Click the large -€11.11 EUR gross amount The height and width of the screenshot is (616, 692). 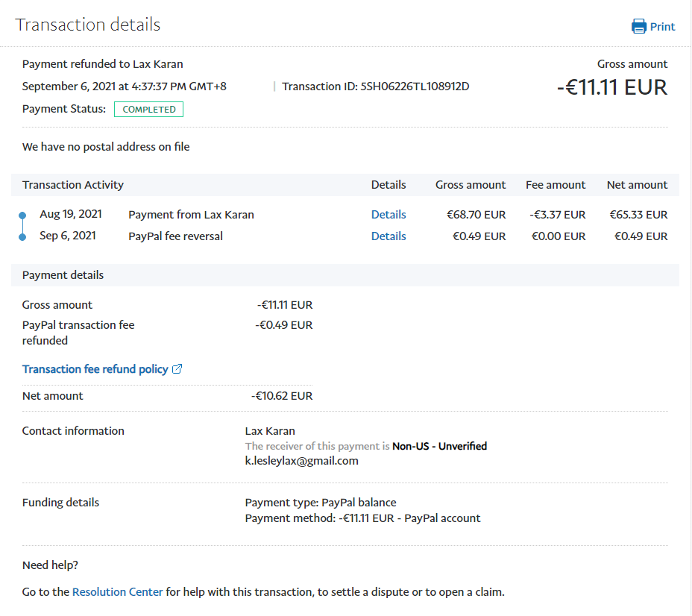point(611,87)
